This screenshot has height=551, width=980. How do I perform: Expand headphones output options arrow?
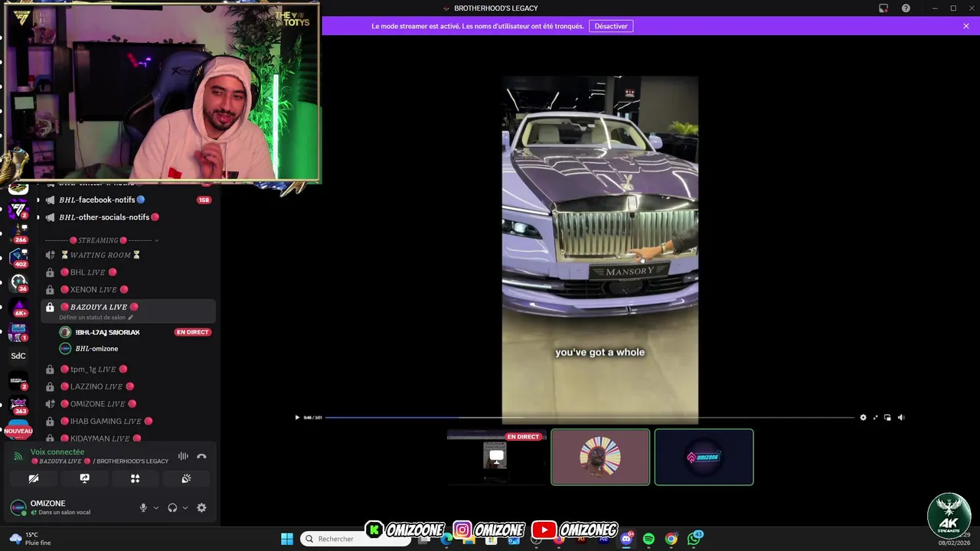[x=185, y=507]
